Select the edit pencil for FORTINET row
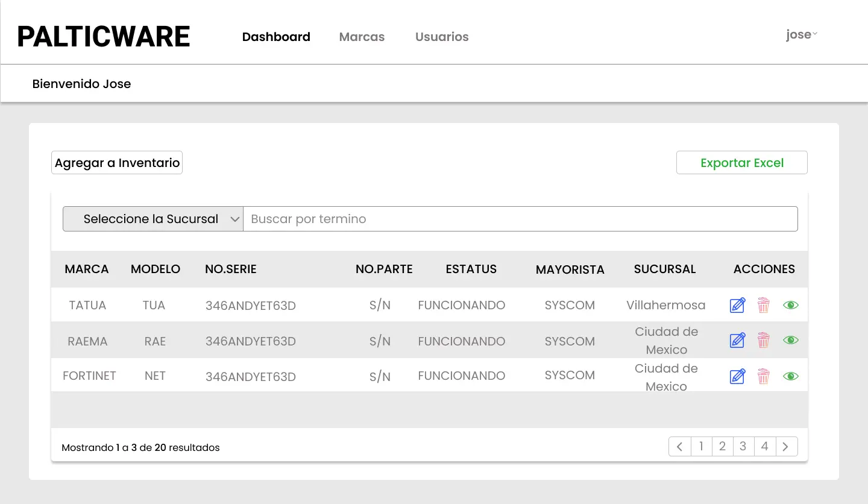 (737, 376)
